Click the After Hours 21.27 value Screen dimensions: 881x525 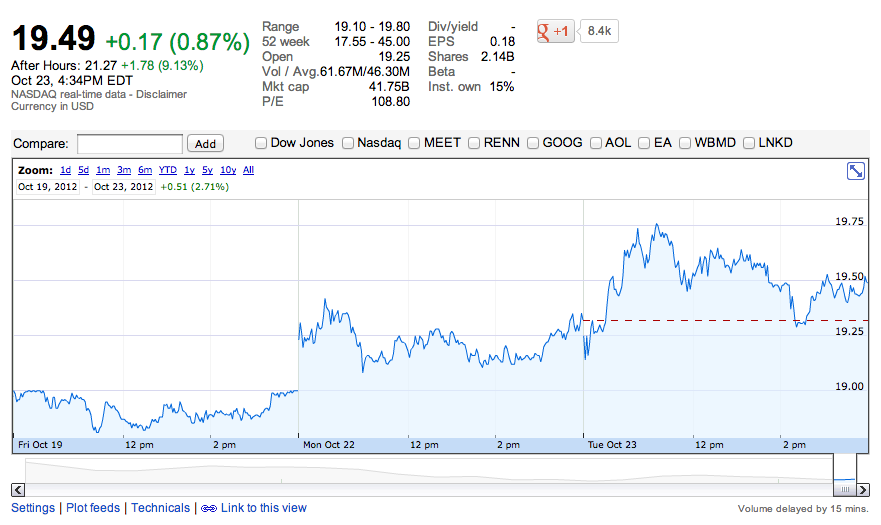(x=101, y=66)
